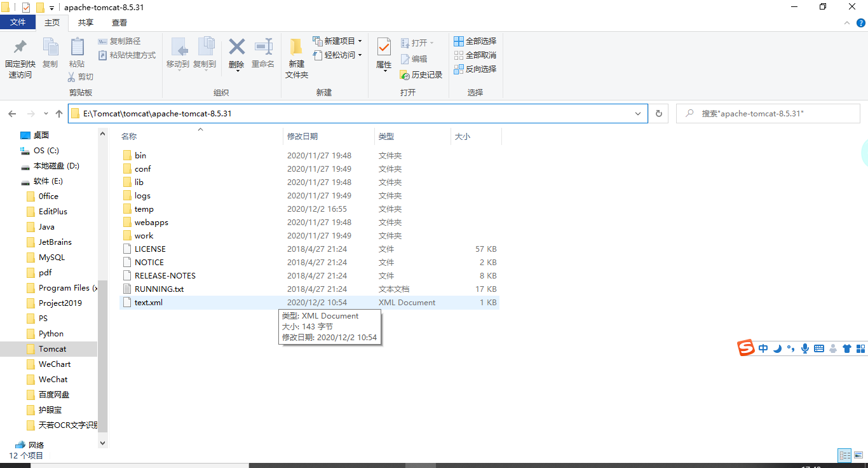Click Invert selection command

coord(475,69)
